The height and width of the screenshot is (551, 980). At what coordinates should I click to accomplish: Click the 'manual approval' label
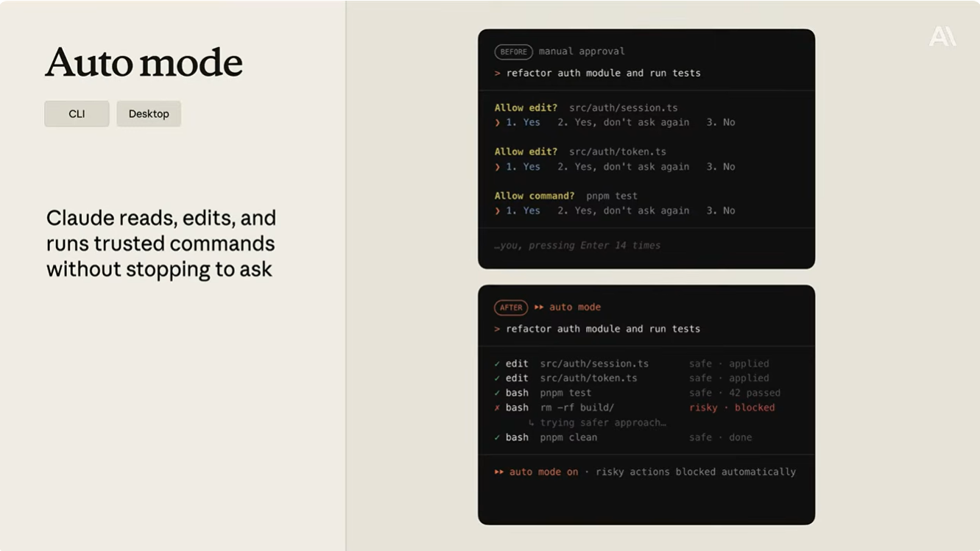(582, 51)
